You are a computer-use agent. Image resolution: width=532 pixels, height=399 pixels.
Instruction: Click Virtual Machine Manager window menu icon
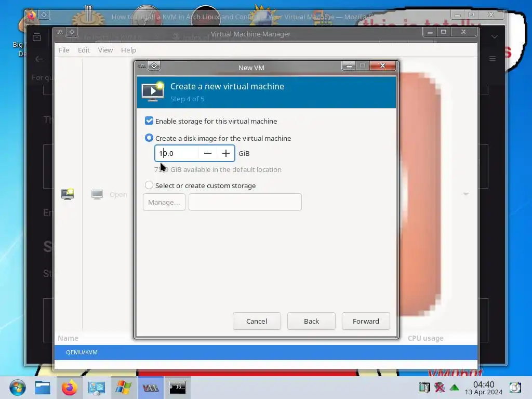(60, 32)
